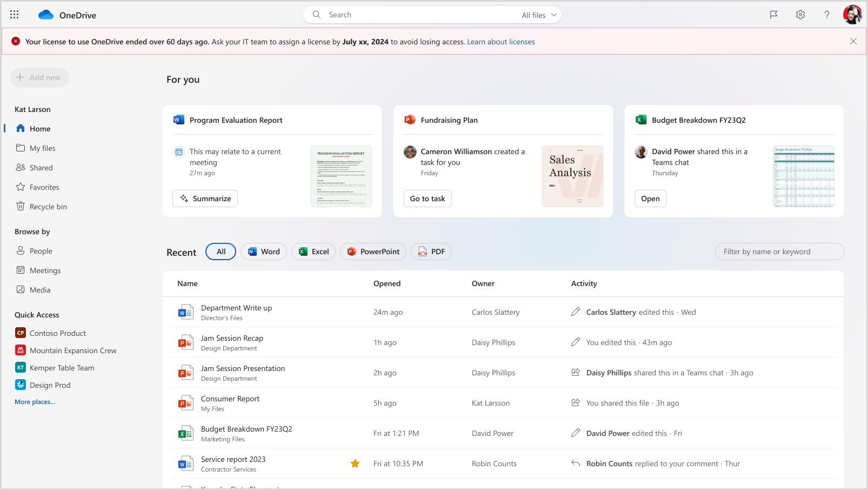Click the share icon in Consumer Report activity
This screenshot has height=490, width=868.
[x=576, y=403]
